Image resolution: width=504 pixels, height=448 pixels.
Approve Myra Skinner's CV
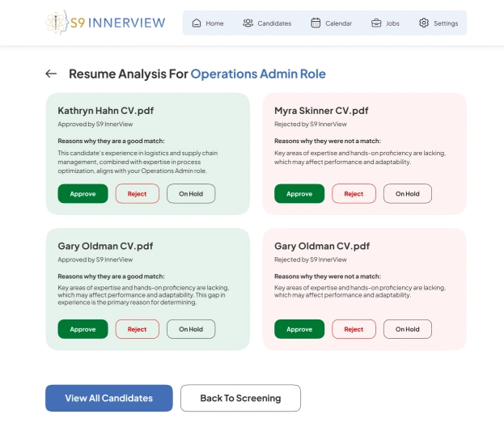pos(299,194)
